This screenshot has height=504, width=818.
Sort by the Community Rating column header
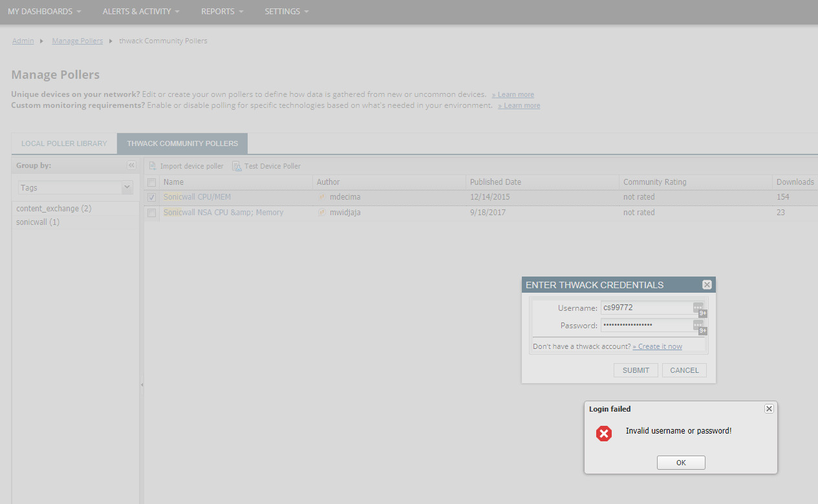point(696,182)
